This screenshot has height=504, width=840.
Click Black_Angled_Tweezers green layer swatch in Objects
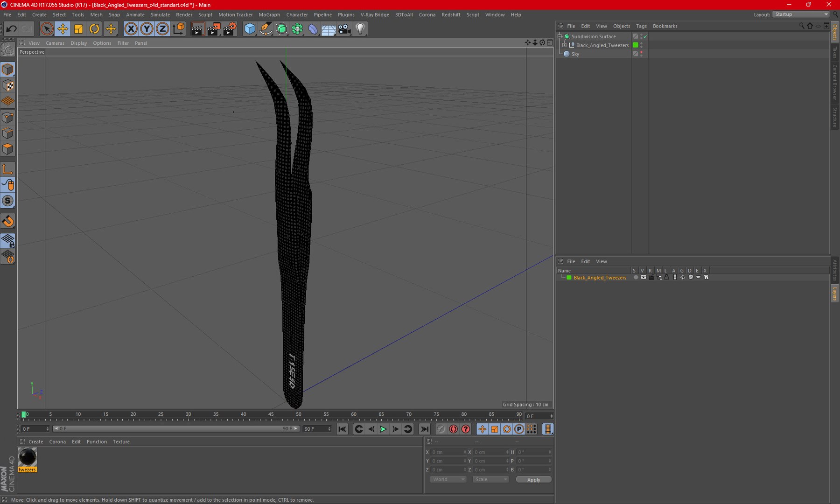pos(635,45)
